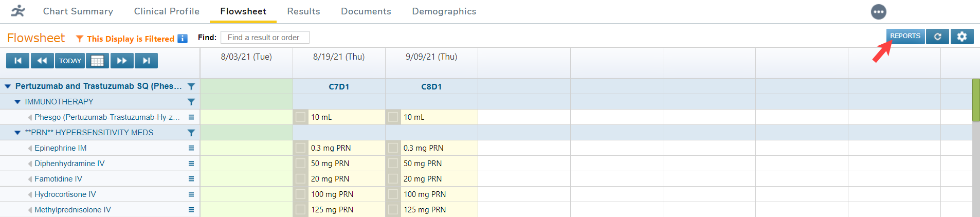980x217 pixels.
Task: Click the Find a result or order field
Action: 265,38
